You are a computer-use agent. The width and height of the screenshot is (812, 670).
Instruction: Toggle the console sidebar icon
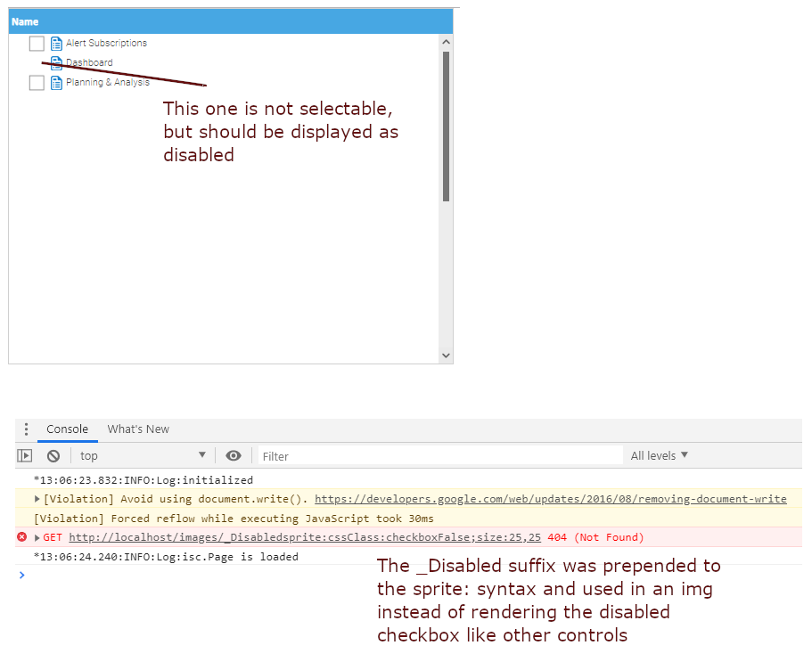(25, 455)
